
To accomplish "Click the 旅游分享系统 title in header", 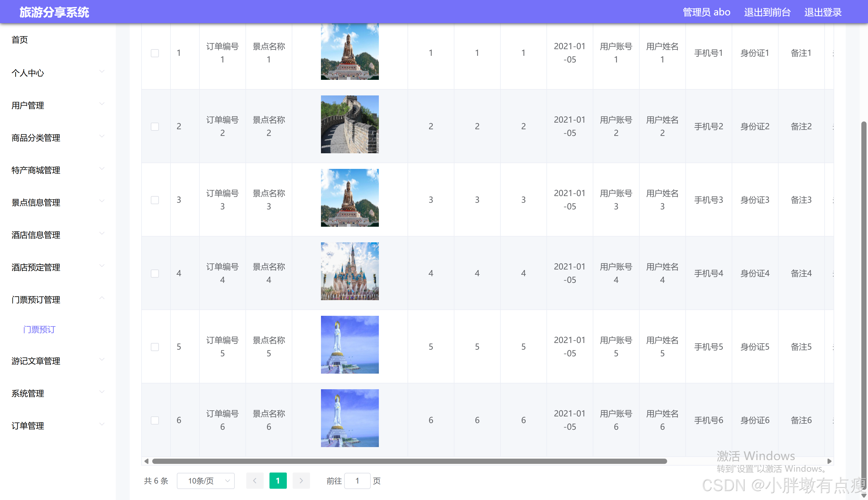I will click(54, 12).
